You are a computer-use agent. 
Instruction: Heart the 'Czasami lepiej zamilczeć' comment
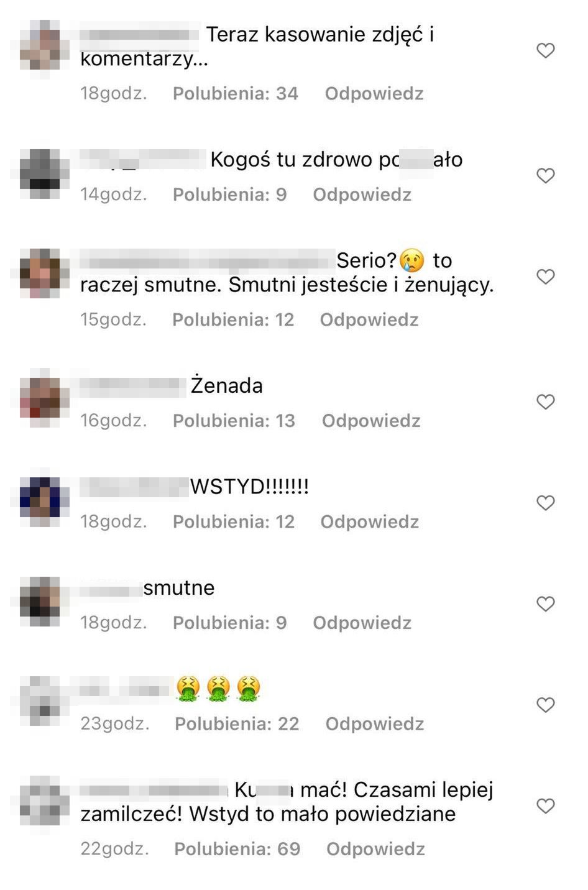(545, 806)
